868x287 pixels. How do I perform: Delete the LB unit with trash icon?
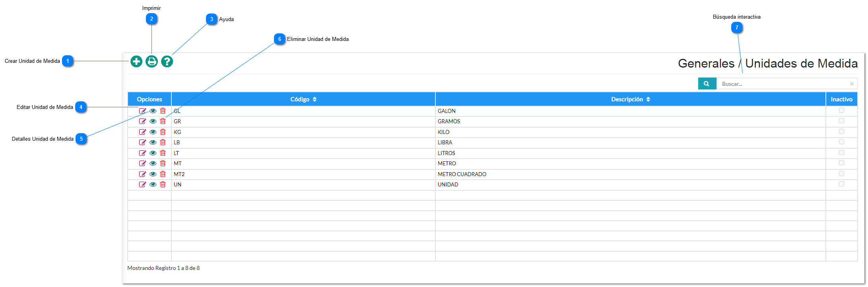163,142
